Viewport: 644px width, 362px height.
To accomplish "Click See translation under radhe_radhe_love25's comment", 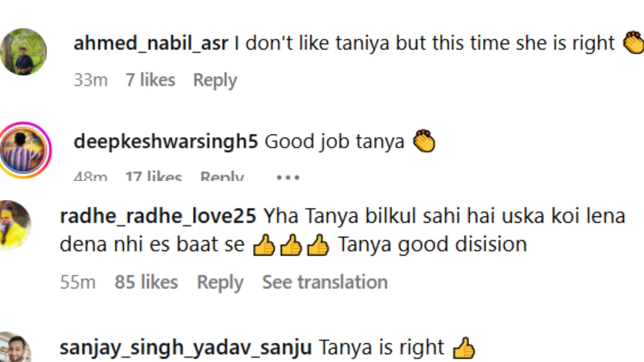I will [325, 282].
